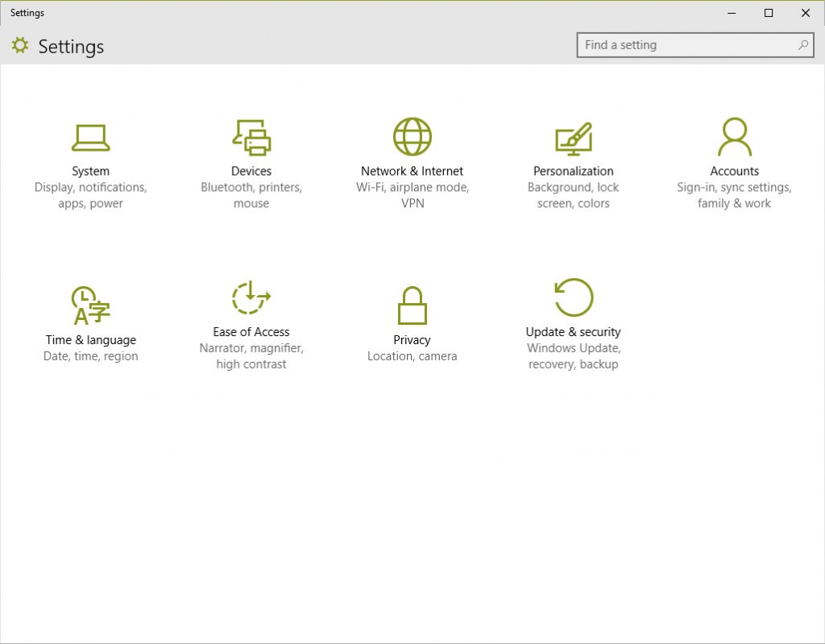Click 'Wi-Fi, airplane mode, VPN' description
The width and height of the screenshot is (825, 644).
point(412,195)
